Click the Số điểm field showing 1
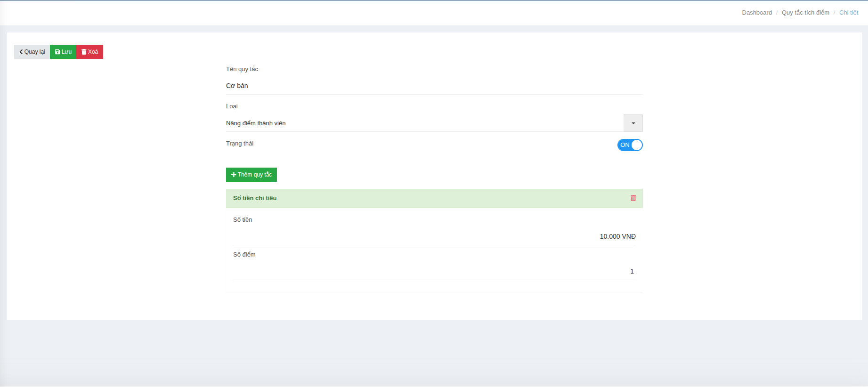 [x=433, y=271]
